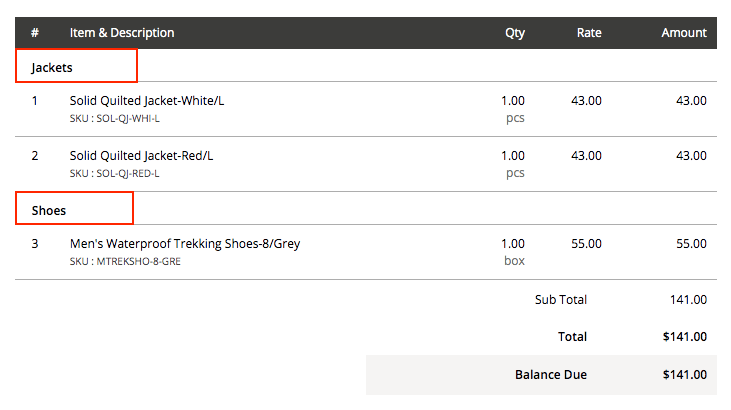Click the Rate column header
This screenshot has width=731, height=410.
coord(589,33)
